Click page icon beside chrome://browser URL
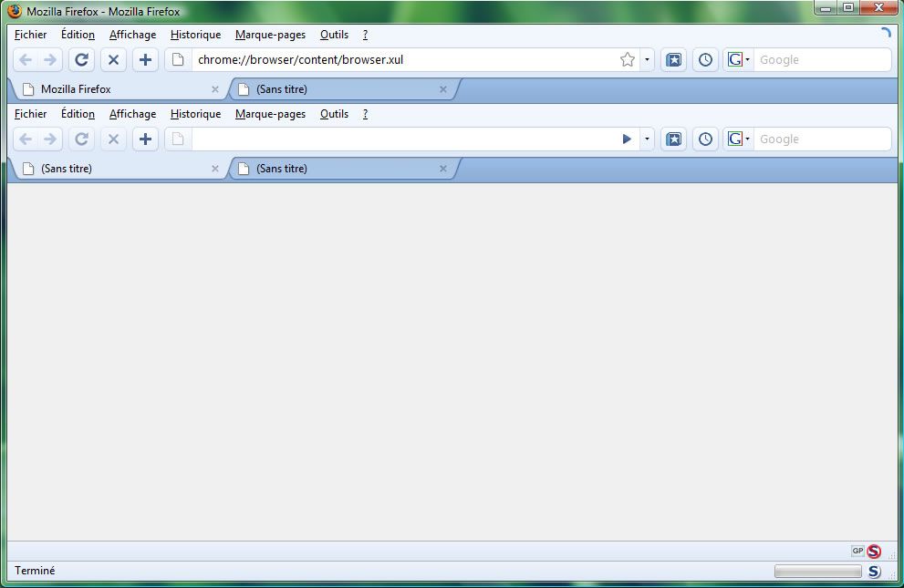The image size is (904, 588). tap(178, 60)
